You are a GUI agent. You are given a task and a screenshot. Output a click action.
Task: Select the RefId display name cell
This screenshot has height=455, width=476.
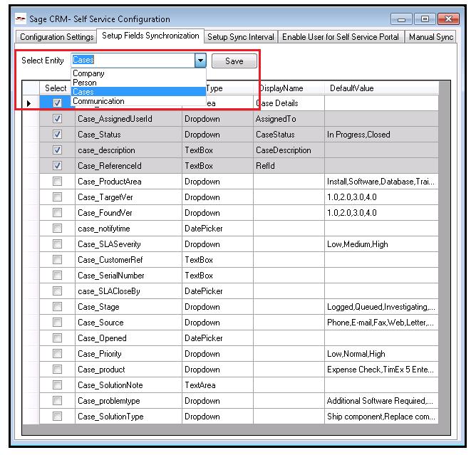[x=289, y=166]
